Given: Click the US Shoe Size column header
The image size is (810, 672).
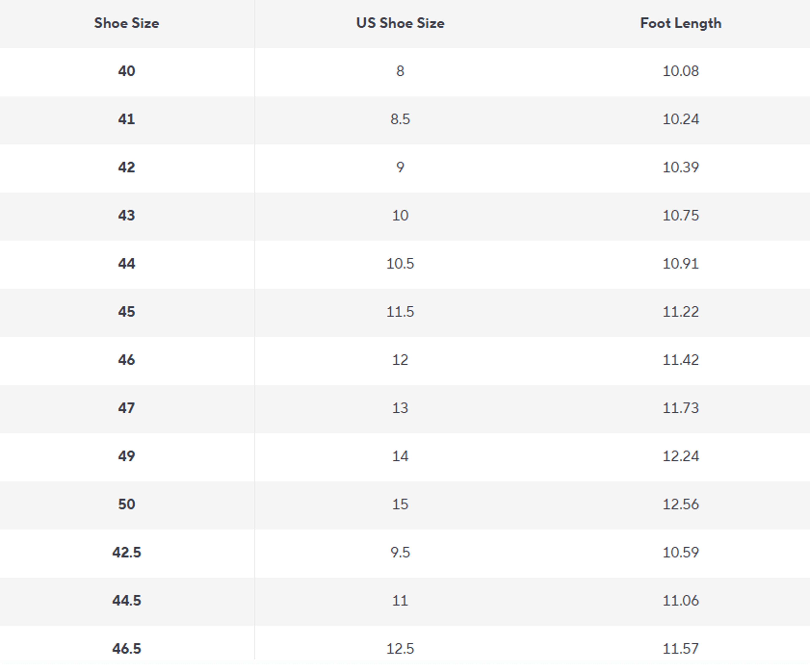Looking at the screenshot, I should click(400, 23).
